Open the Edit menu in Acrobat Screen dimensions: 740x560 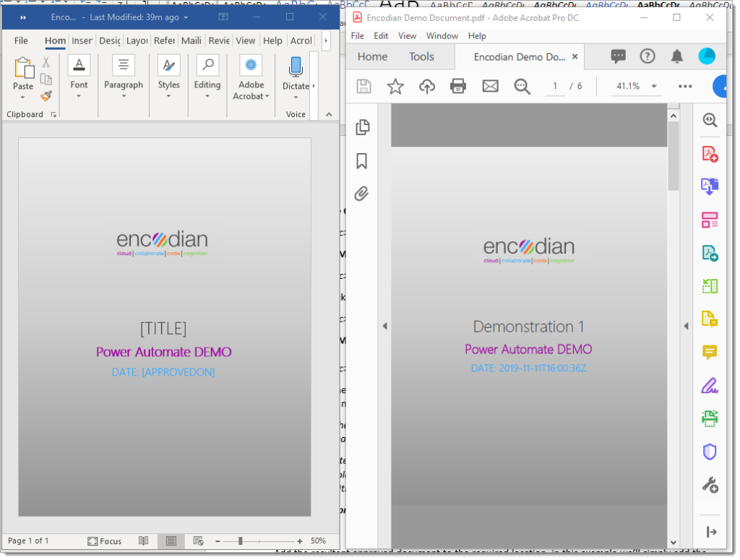pos(381,36)
